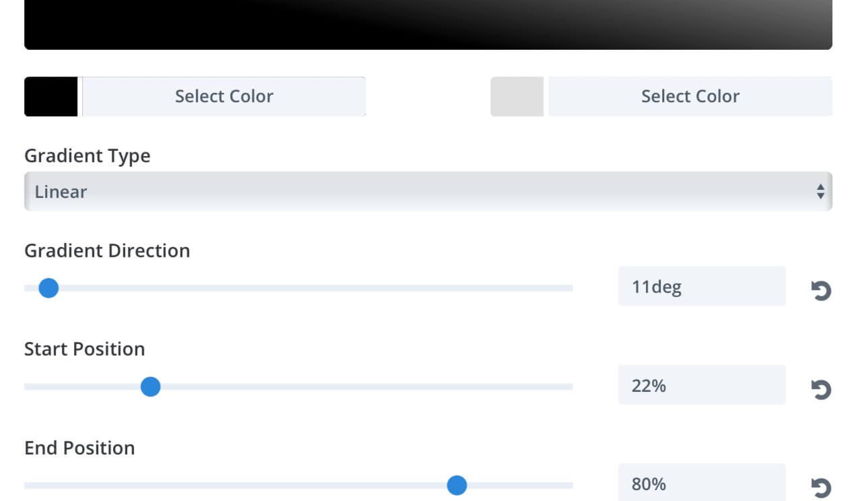868x501 pixels.
Task: Focus the 11deg direction input field
Action: [702, 286]
